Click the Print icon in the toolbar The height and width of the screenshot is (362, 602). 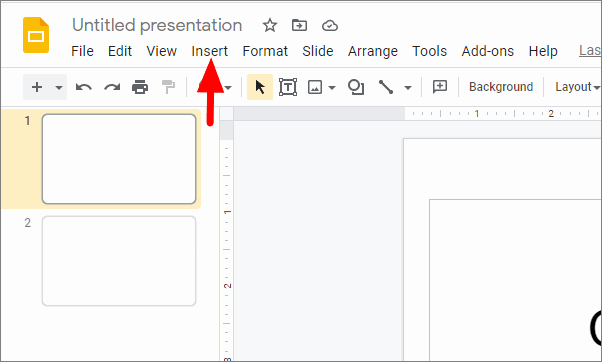140,87
